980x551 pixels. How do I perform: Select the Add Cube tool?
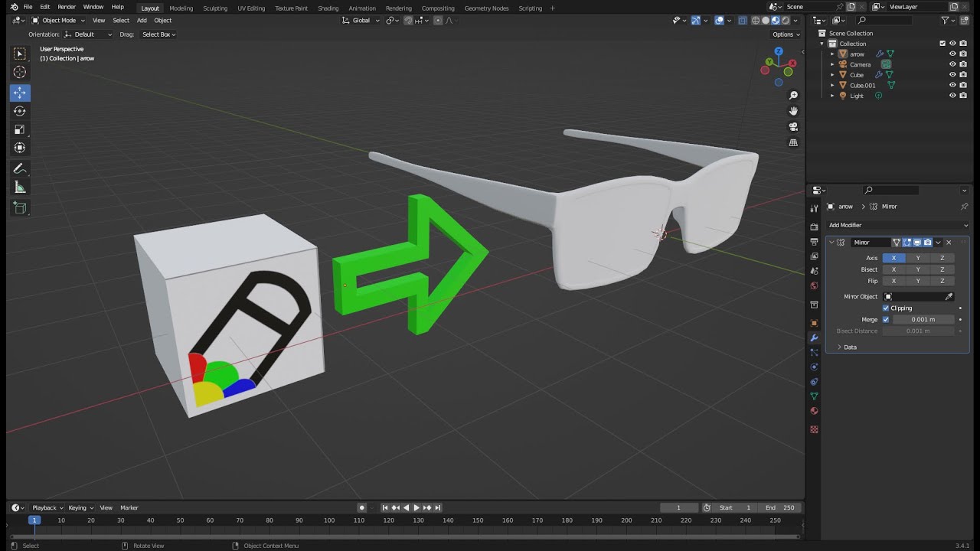[x=20, y=208]
